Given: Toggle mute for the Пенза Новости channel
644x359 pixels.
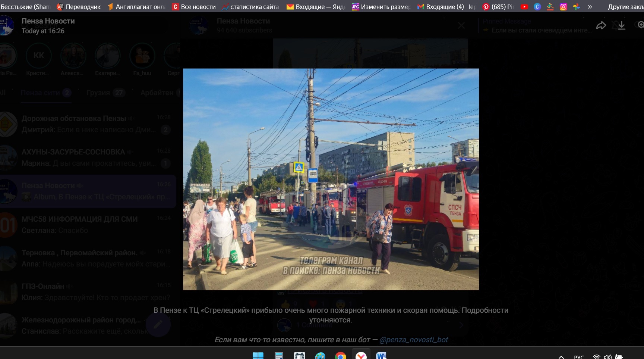Looking at the screenshot, I should [80, 185].
